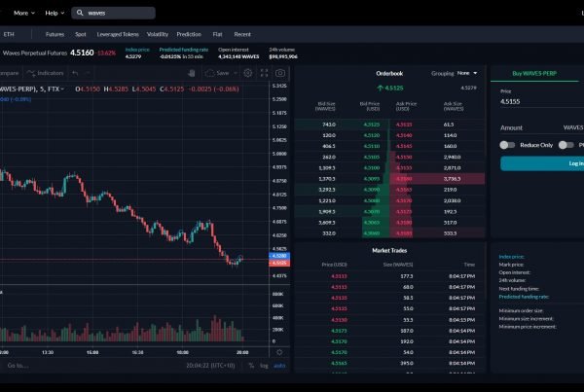Viewport: 584px width, 392px height.
Task: Click the Market Trades panel title
Action: (x=389, y=251)
